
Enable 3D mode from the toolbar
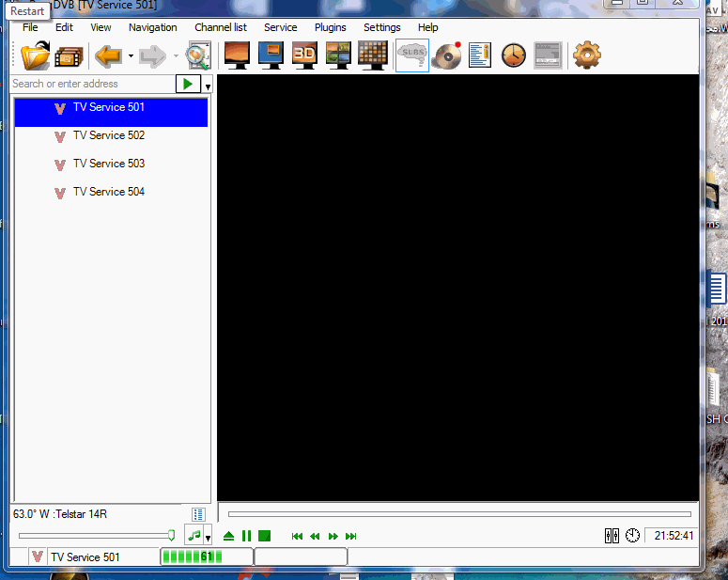[304, 55]
